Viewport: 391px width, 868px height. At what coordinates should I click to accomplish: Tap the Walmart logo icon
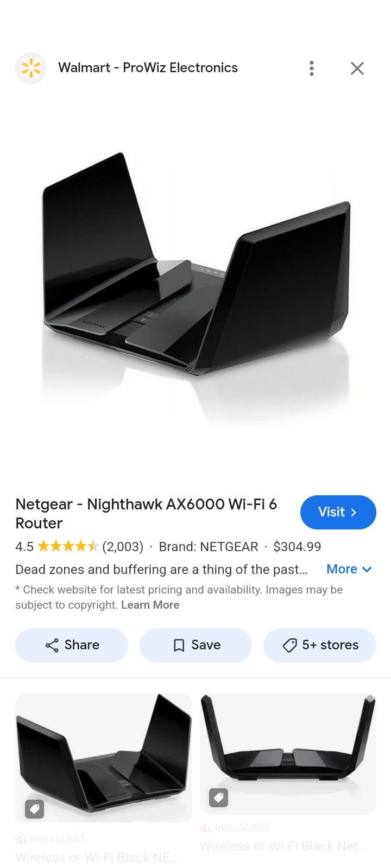click(x=31, y=68)
